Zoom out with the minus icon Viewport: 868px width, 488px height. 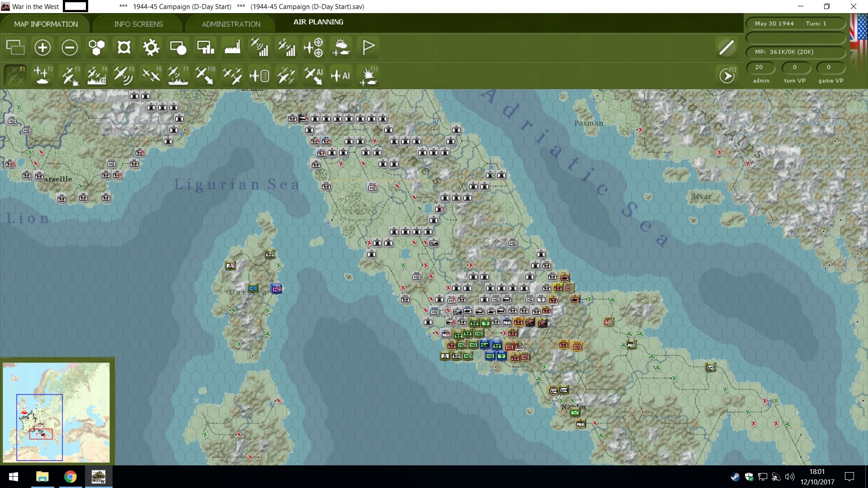[70, 47]
